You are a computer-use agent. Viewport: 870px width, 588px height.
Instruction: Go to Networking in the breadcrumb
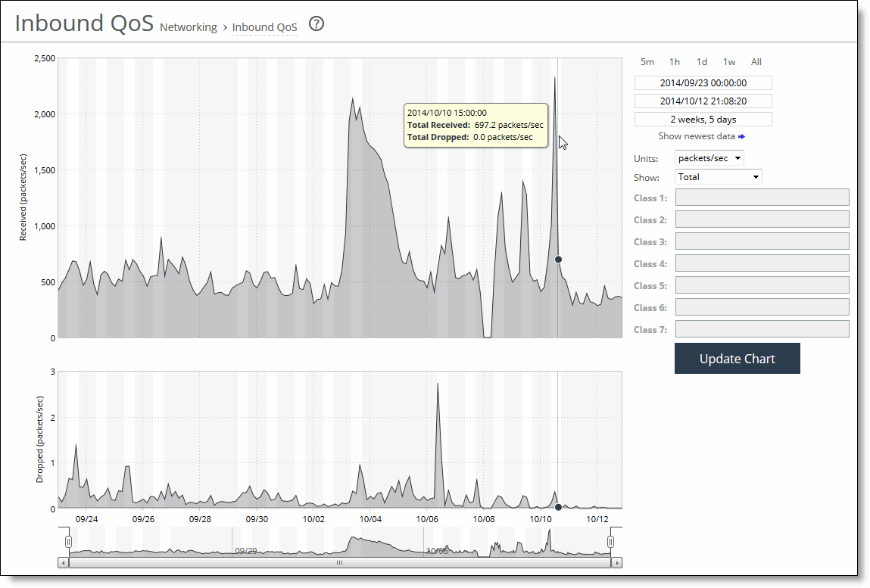point(187,27)
